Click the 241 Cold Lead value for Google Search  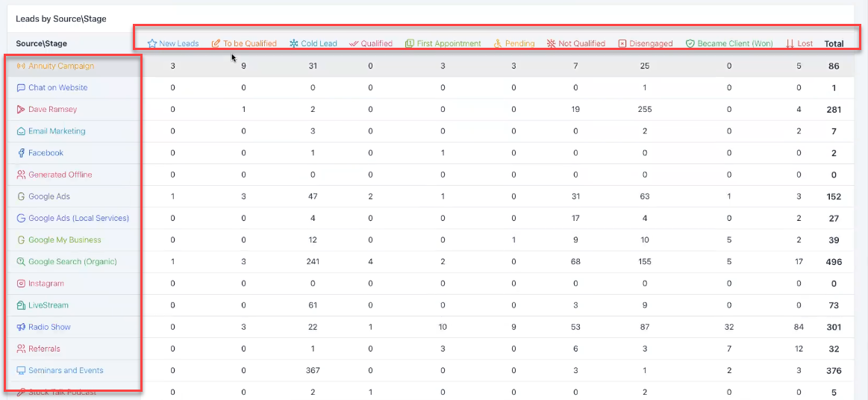pos(313,262)
